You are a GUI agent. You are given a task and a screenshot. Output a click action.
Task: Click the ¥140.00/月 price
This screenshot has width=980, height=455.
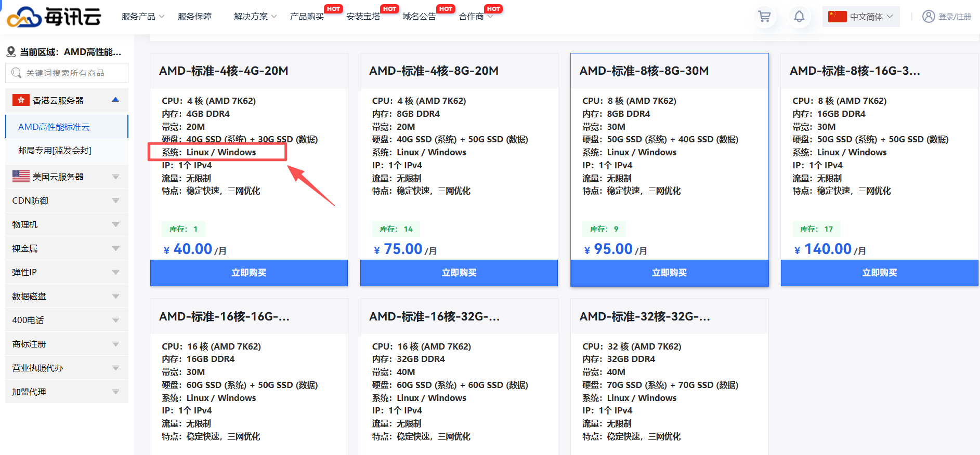(830, 249)
